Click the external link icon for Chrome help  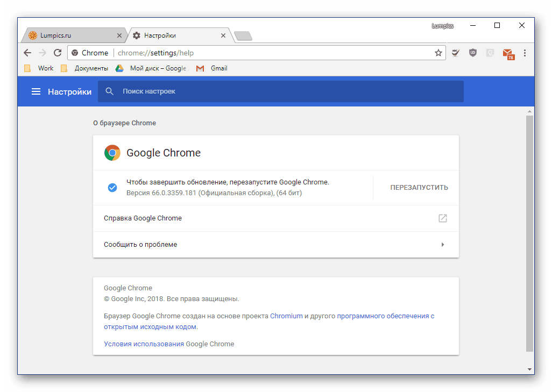pos(443,218)
